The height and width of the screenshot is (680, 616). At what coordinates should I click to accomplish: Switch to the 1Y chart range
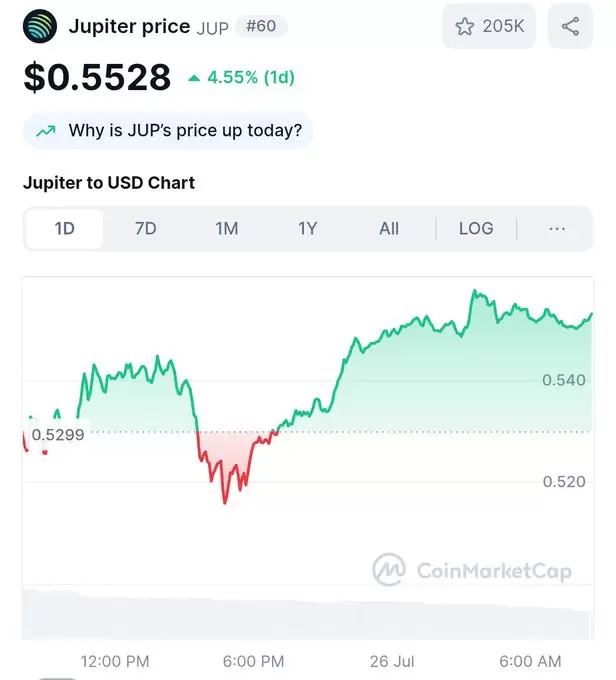308,229
